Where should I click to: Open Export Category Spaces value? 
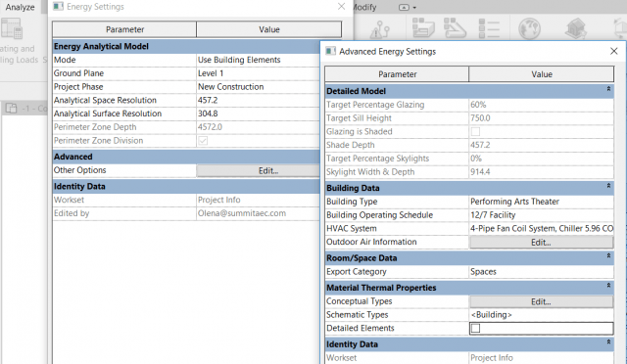click(541, 272)
